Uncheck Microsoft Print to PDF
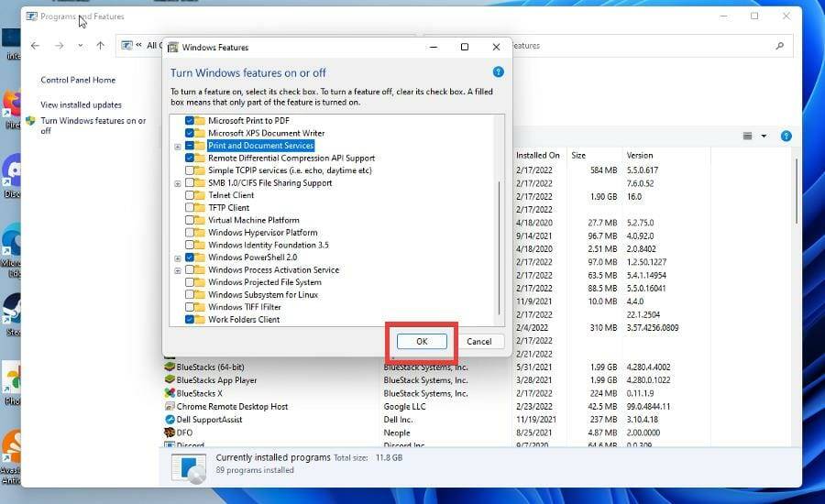The width and height of the screenshot is (825, 504). (190, 120)
